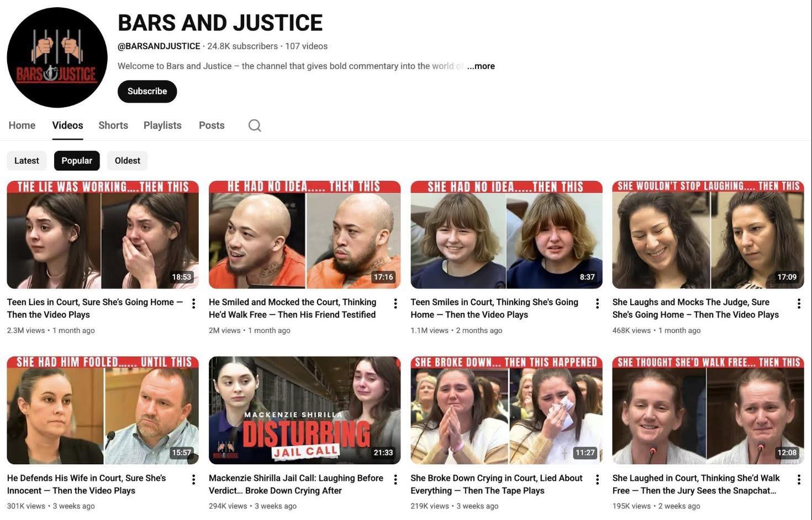This screenshot has width=812, height=520.
Task: Open options menu for 'Teen Smiles in Court' video
Action: pos(597,304)
